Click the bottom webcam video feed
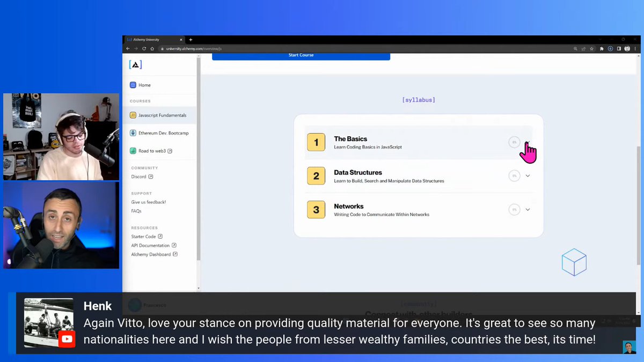The width and height of the screenshot is (644, 362). click(61, 225)
